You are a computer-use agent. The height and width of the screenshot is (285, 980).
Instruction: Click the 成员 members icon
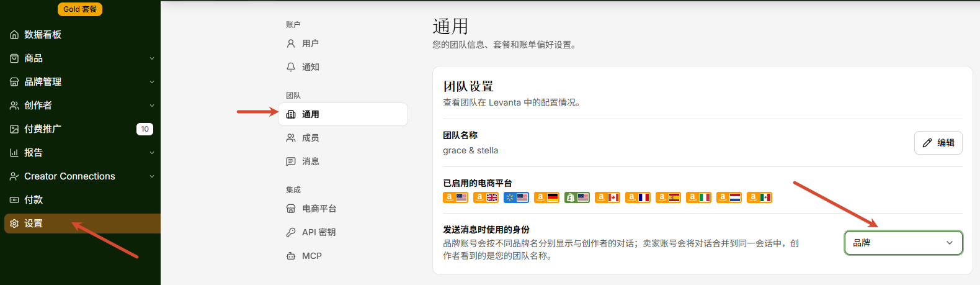click(291, 138)
